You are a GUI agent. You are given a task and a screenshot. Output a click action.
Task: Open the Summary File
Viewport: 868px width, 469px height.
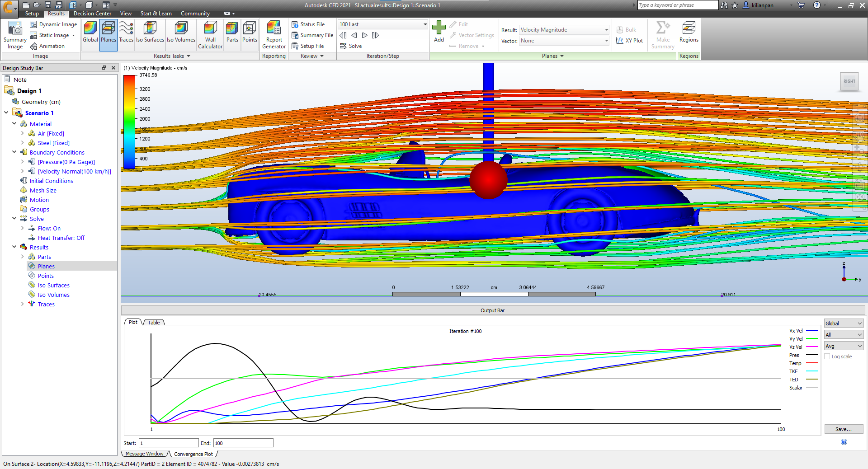[x=312, y=35]
